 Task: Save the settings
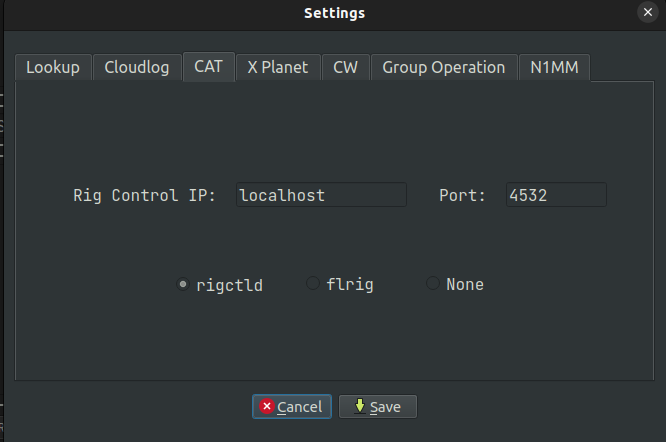click(x=378, y=407)
